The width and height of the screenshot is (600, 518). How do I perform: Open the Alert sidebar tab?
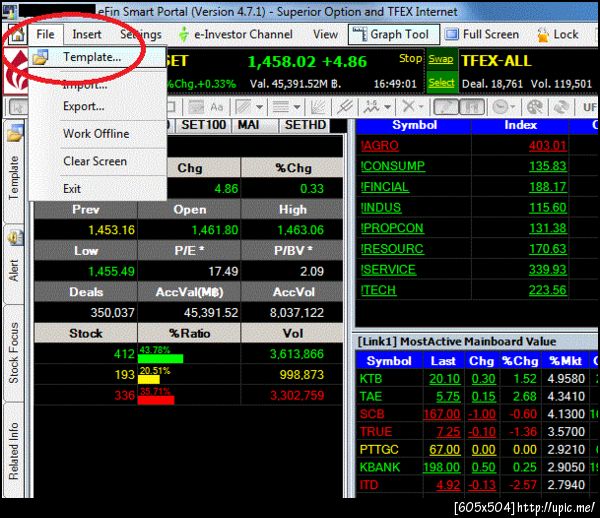[14, 264]
